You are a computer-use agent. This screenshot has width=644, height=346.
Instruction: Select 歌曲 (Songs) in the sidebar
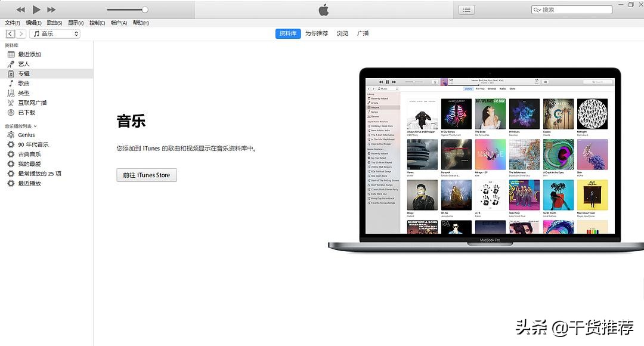(25, 83)
